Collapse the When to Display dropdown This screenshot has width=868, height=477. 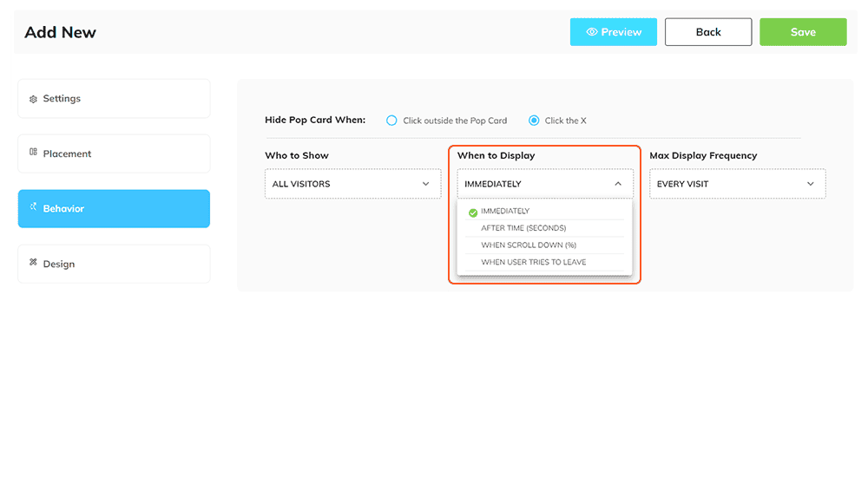545,184
